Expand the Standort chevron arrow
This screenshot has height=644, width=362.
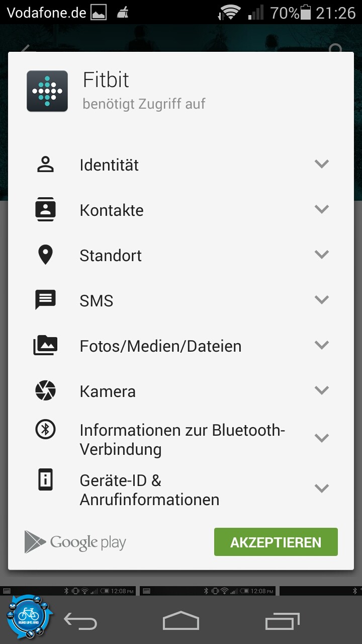pyautogui.click(x=321, y=255)
